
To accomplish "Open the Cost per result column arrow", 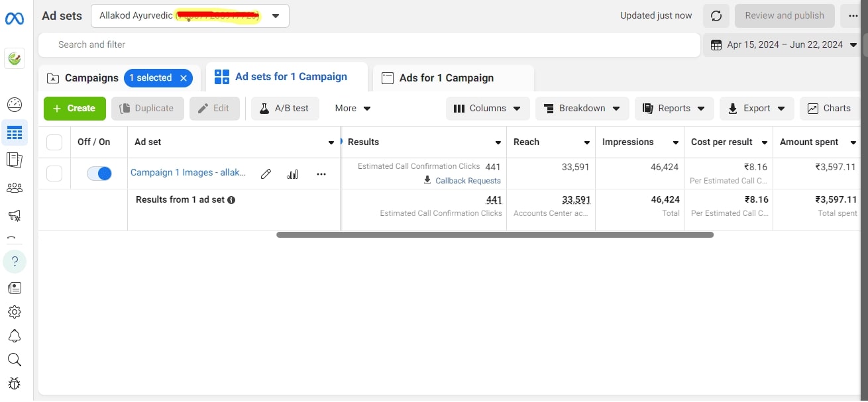I will tap(765, 142).
